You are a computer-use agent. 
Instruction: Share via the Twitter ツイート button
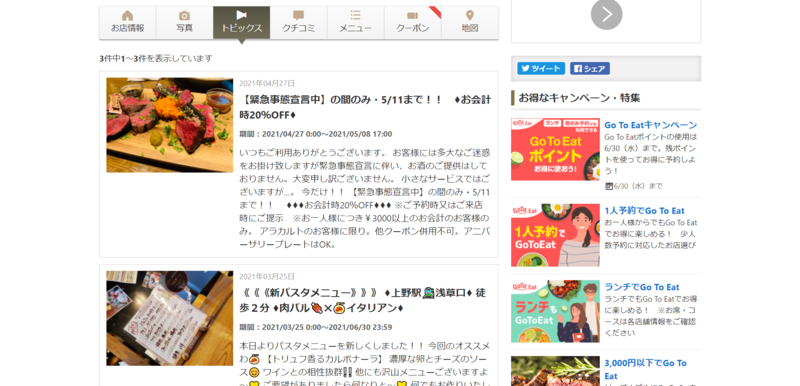(541, 69)
